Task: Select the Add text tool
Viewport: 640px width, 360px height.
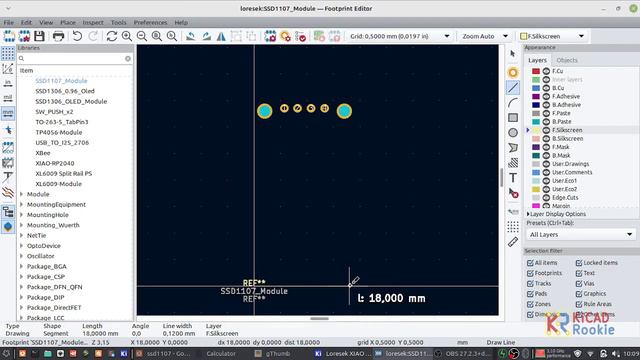Action: tap(513, 178)
